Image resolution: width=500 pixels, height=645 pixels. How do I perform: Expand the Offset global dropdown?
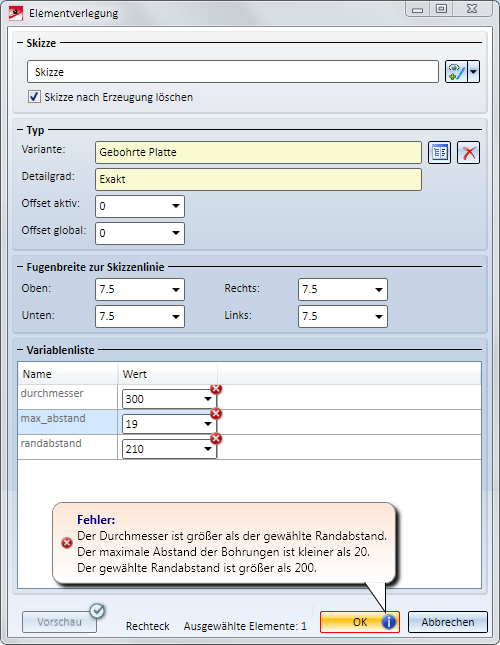(x=176, y=233)
